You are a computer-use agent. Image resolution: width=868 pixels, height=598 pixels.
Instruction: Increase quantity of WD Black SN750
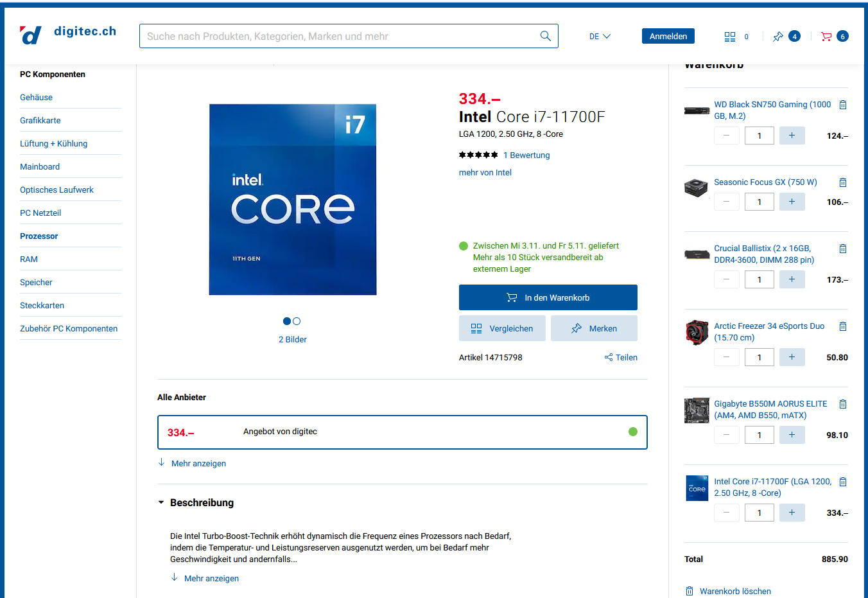click(x=792, y=136)
